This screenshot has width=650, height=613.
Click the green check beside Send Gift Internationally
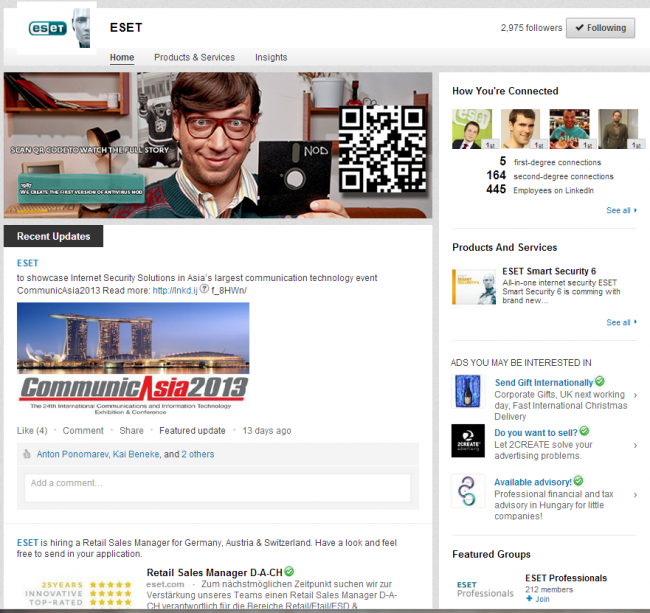pyautogui.click(x=599, y=380)
